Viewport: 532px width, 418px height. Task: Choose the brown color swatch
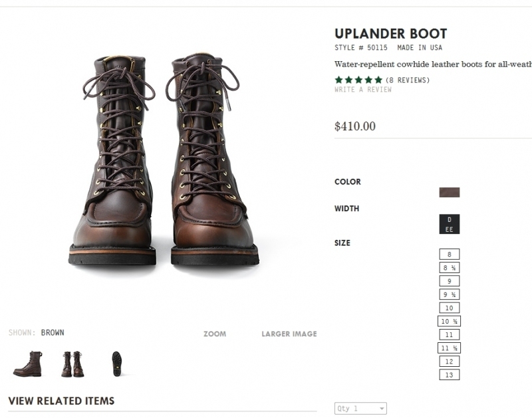click(x=449, y=193)
